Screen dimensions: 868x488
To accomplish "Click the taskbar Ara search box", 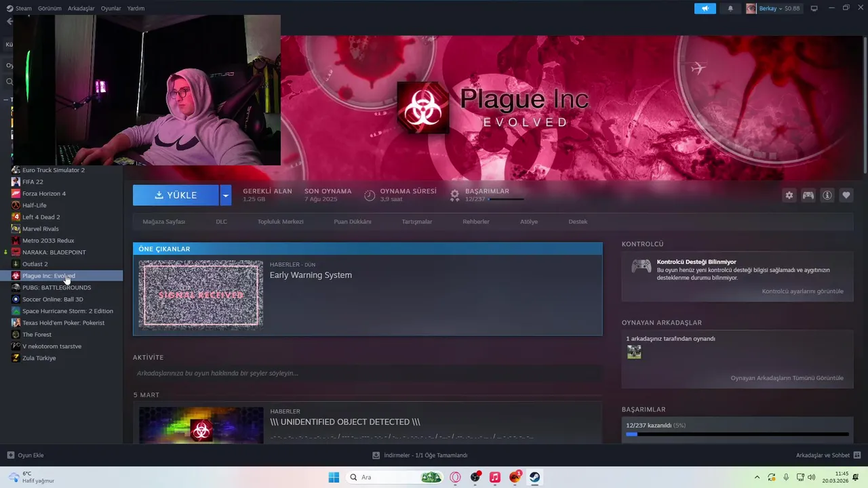I will (395, 477).
